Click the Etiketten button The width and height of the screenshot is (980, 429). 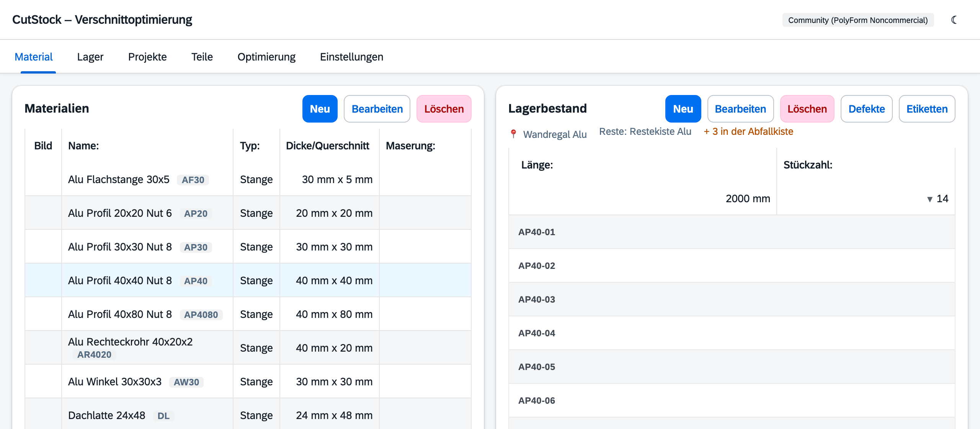click(x=927, y=109)
